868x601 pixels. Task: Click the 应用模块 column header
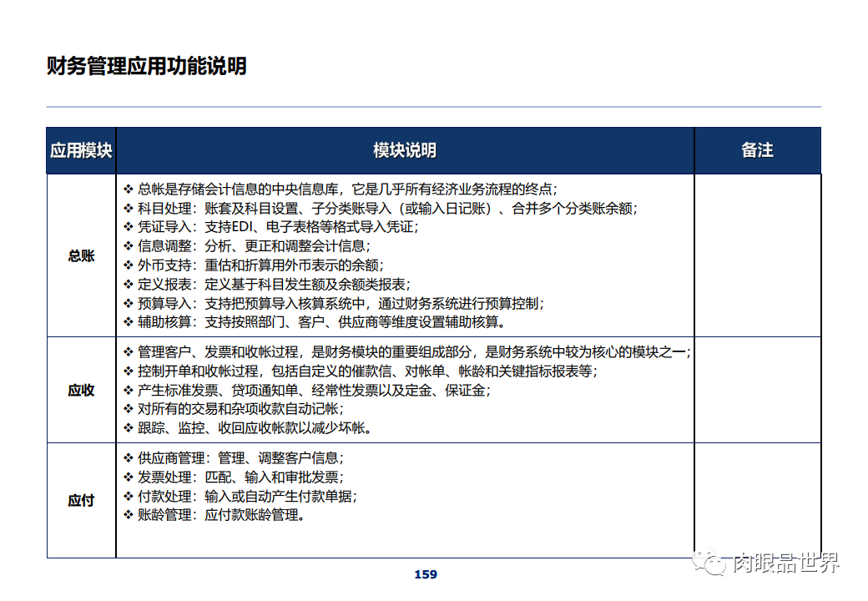82,150
